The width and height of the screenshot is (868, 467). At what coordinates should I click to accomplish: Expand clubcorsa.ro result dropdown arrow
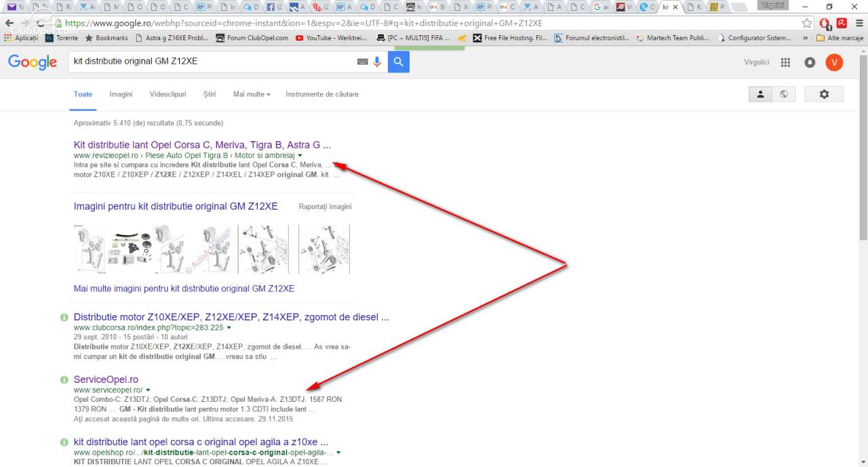(229, 329)
